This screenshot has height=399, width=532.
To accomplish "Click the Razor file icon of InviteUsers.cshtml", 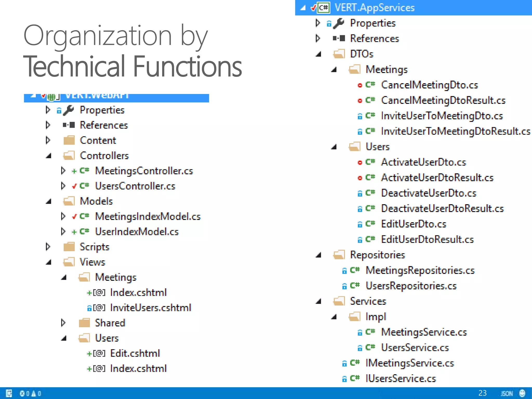I will [99, 308].
